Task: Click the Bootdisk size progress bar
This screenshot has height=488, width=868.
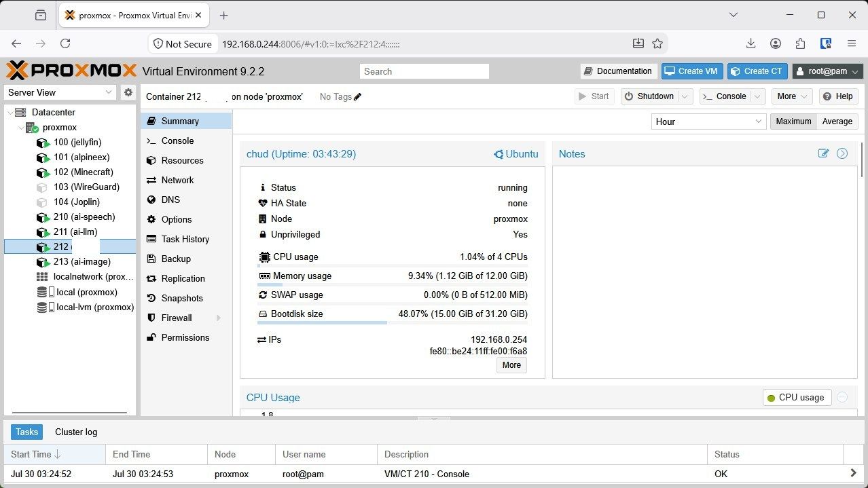Action: tap(393, 323)
